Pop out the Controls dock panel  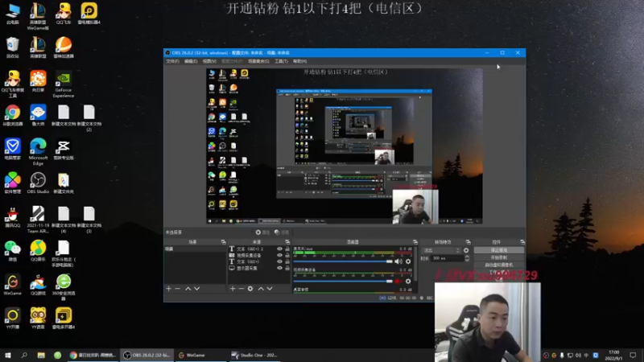[522, 242]
